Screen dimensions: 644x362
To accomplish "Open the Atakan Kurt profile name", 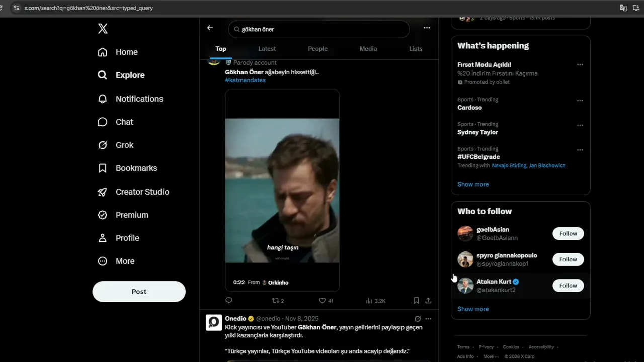I will click(x=494, y=282).
